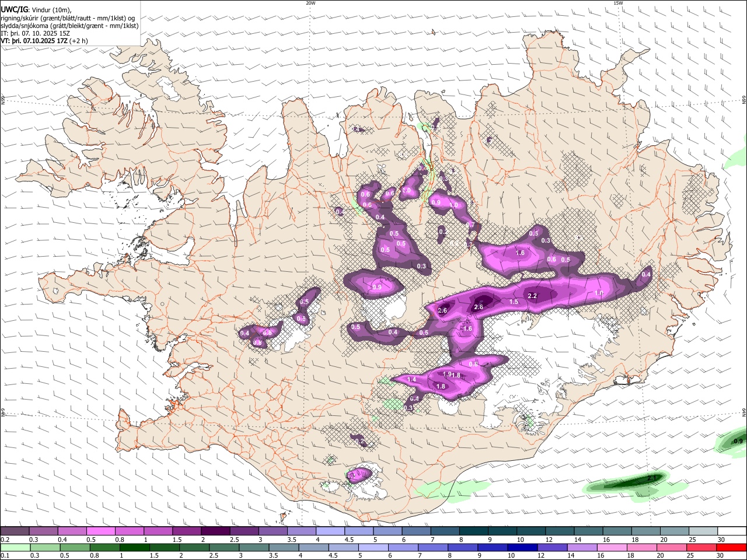The height and width of the screenshot is (560, 747).
Task: Click the 1.4 snowfall value on the map
Action: click(411, 380)
